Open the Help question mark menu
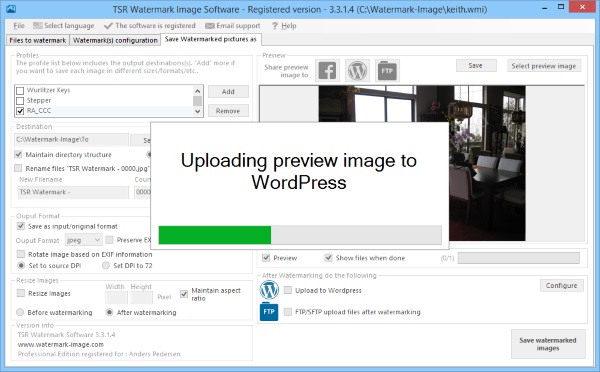Screen dimensions: 600x372 [284, 26]
